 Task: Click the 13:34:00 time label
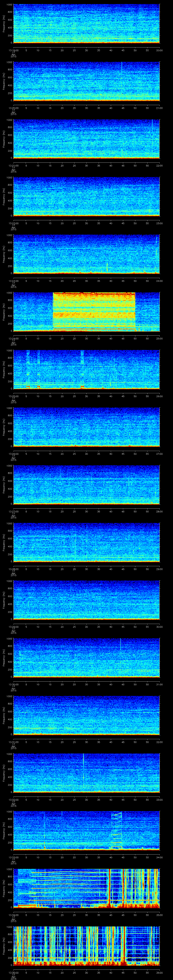pos(13,915)
